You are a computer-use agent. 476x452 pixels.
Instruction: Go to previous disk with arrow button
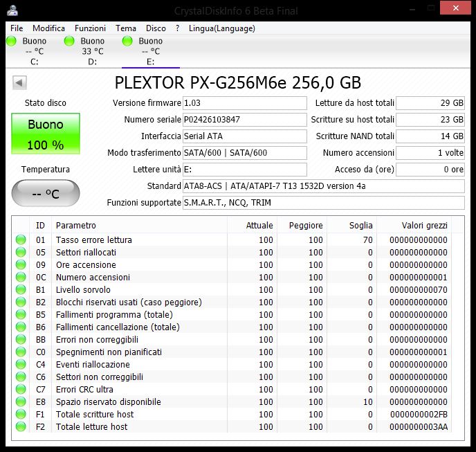tap(19, 82)
